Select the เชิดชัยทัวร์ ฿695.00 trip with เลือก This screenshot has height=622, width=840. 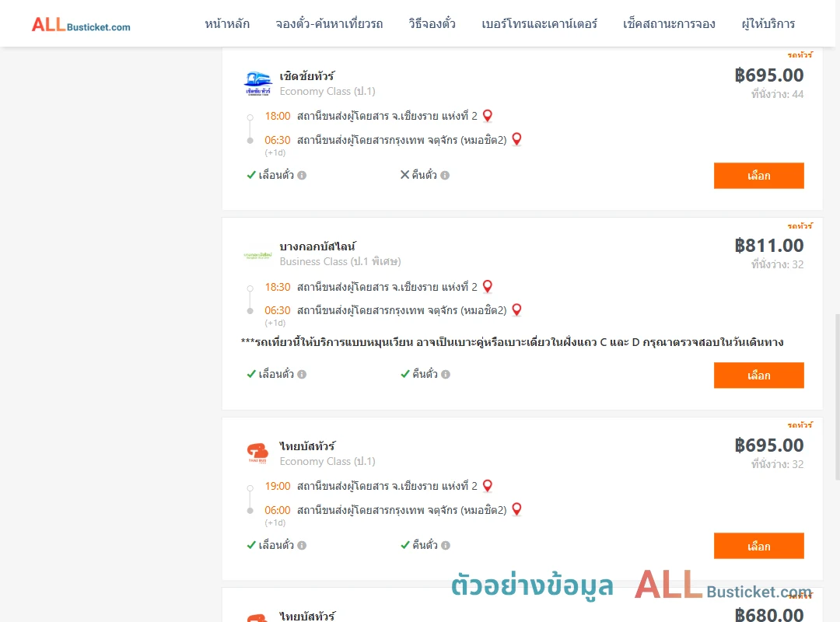(x=758, y=176)
